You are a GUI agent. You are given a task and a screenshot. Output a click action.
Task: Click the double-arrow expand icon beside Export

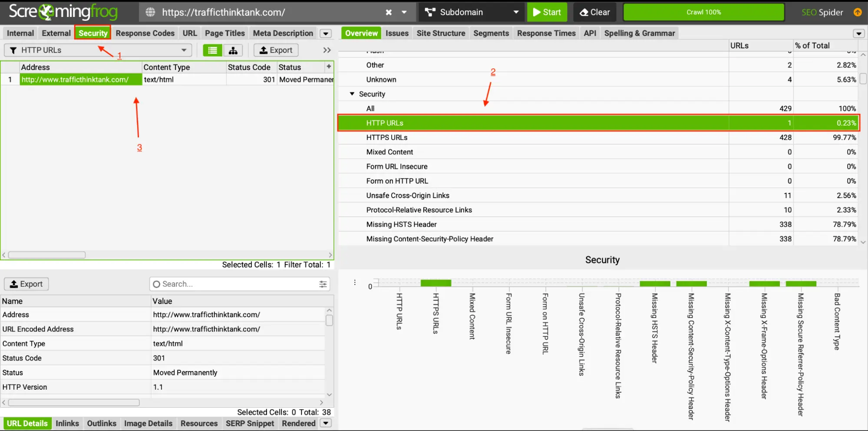coord(327,50)
